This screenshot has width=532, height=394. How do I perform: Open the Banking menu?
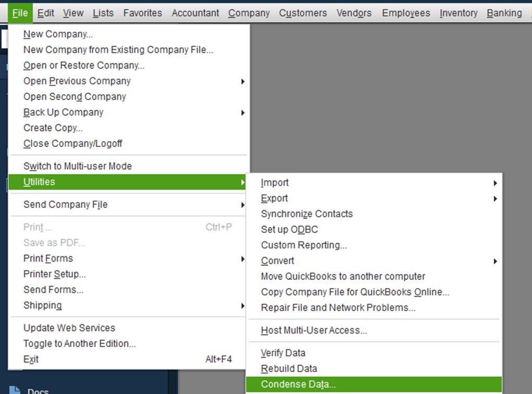click(x=503, y=13)
